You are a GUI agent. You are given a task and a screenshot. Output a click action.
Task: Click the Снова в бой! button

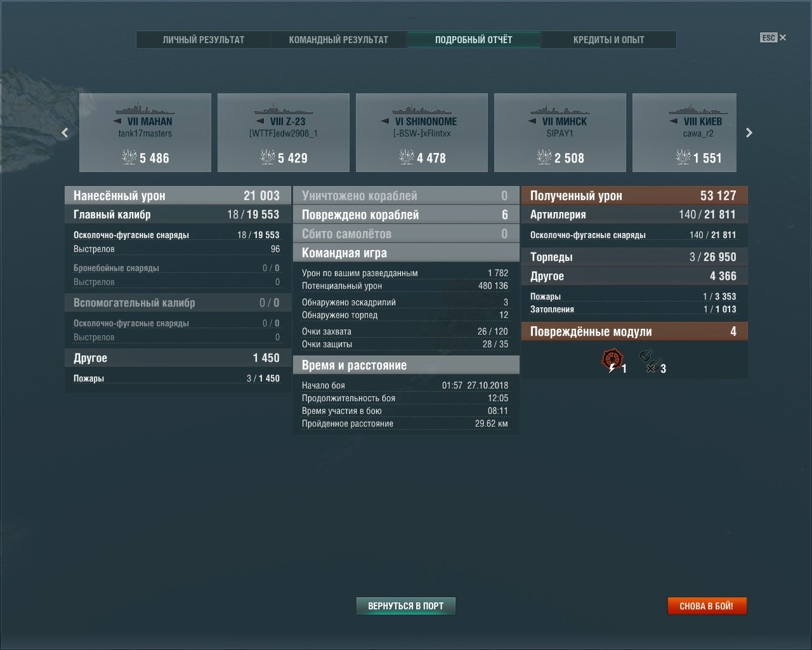click(x=707, y=606)
